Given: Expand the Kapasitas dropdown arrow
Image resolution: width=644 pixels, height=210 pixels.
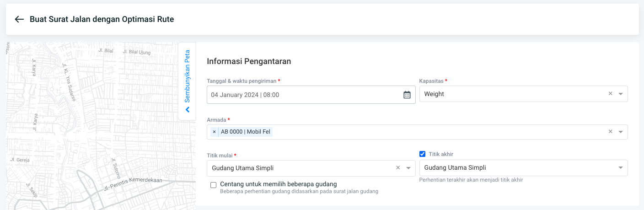Looking at the screenshot, I should click(621, 94).
